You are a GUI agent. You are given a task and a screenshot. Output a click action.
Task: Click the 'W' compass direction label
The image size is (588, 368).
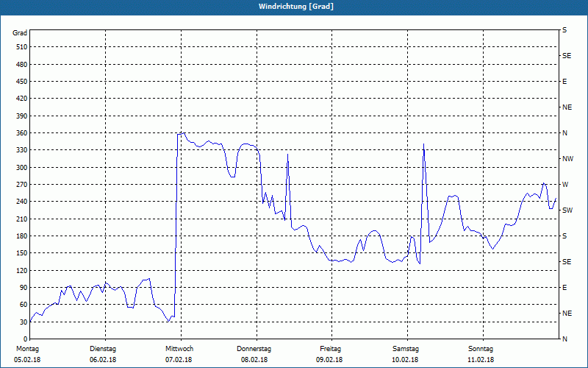565,185
